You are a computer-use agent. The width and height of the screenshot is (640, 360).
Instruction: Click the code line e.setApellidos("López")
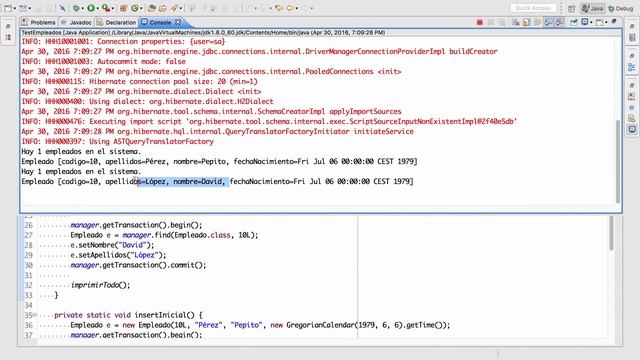pyautogui.click(x=118, y=255)
